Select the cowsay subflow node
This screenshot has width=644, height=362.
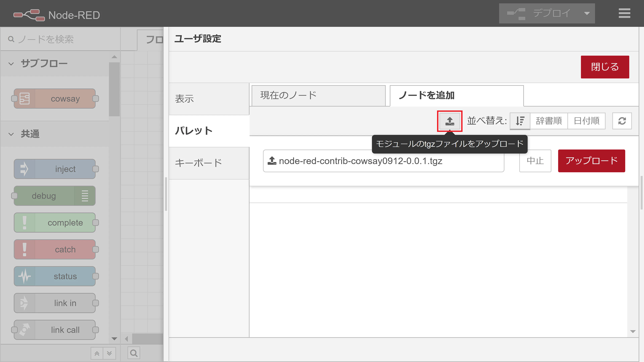(x=55, y=99)
